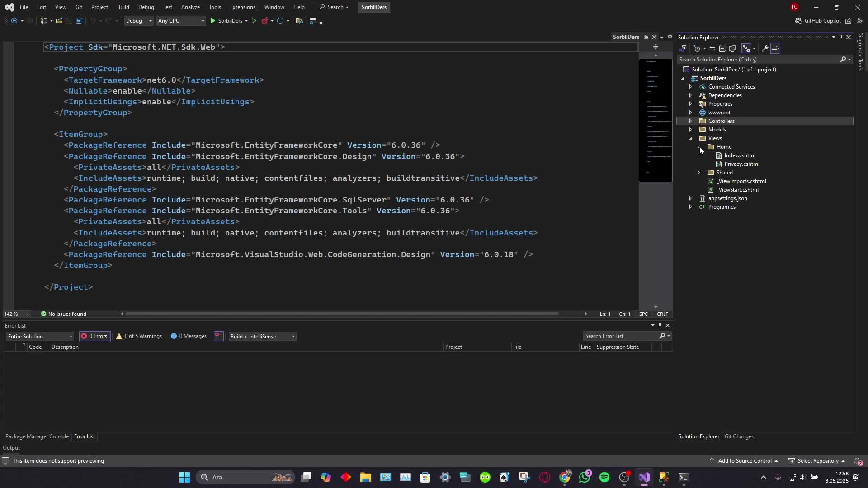Switch views icon in Solution Explorer
Image resolution: width=868 pixels, height=488 pixels.
pos(683,48)
